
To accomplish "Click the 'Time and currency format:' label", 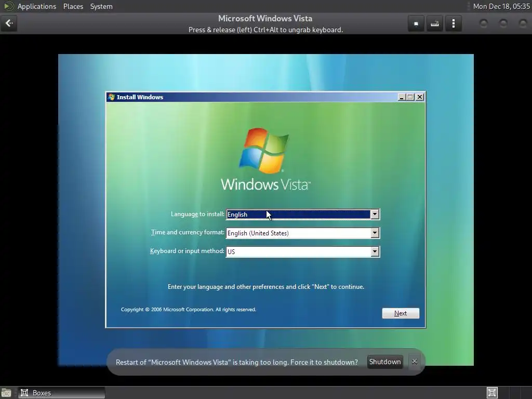I will (188, 232).
